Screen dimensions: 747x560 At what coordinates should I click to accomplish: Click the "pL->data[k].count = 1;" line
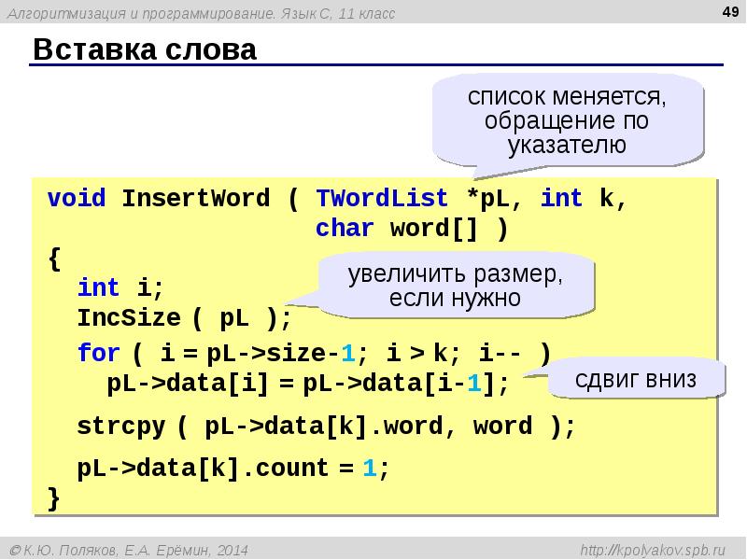[x=233, y=468]
